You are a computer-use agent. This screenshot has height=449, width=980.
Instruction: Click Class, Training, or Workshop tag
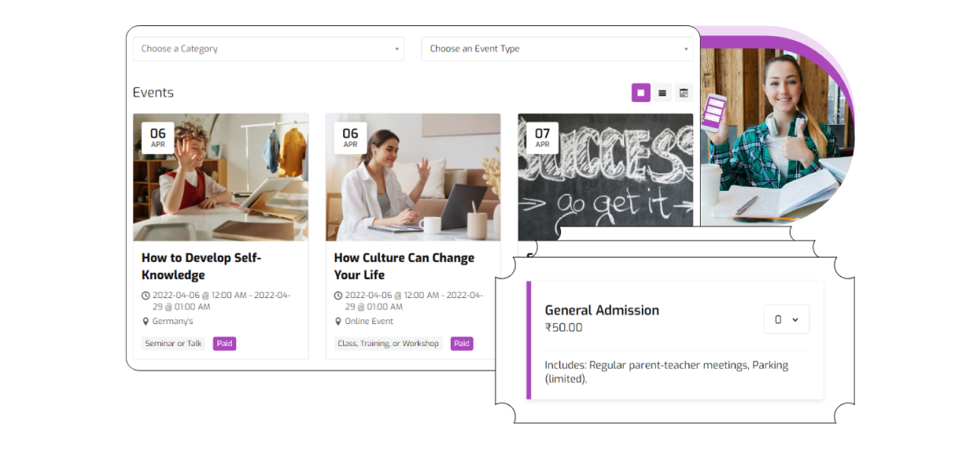click(388, 344)
